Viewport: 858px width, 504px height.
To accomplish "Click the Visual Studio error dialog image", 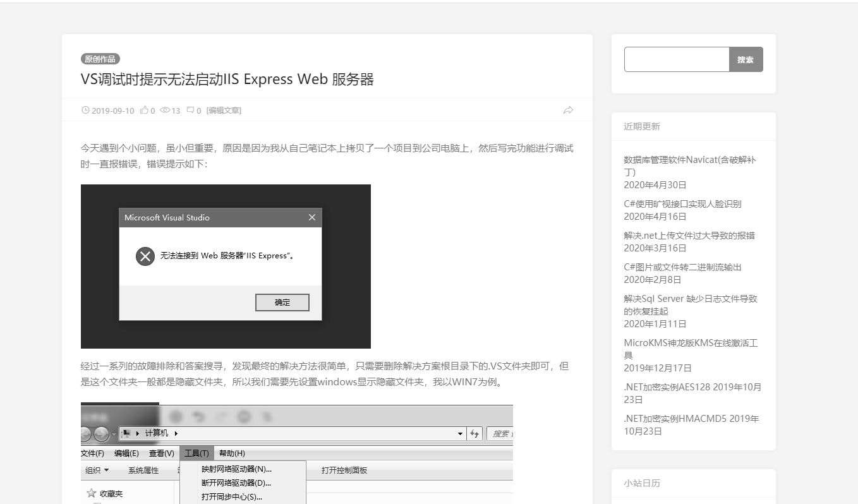I will tap(226, 266).
